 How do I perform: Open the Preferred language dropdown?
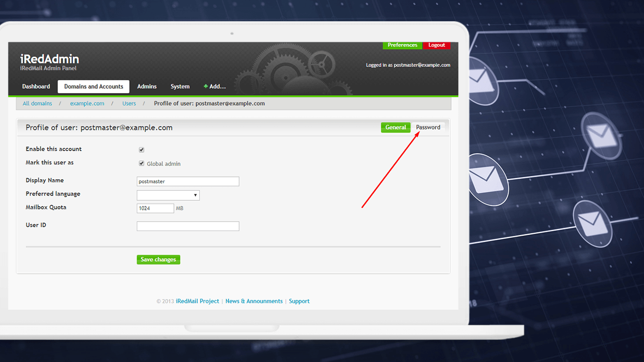coord(168,195)
